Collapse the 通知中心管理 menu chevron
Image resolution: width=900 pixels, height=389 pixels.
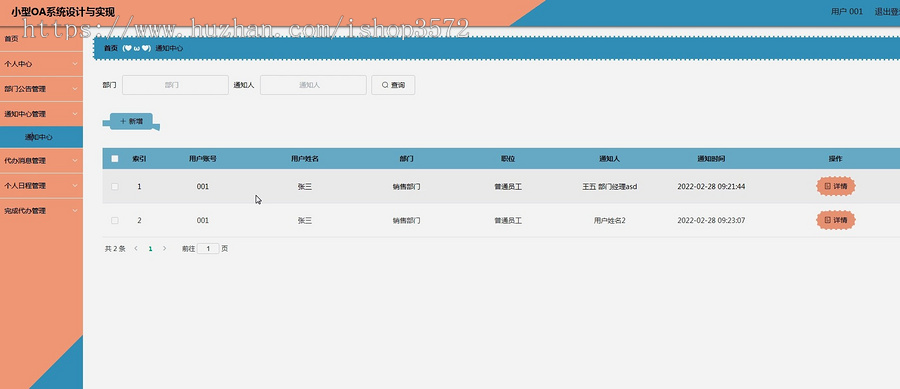(75, 114)
